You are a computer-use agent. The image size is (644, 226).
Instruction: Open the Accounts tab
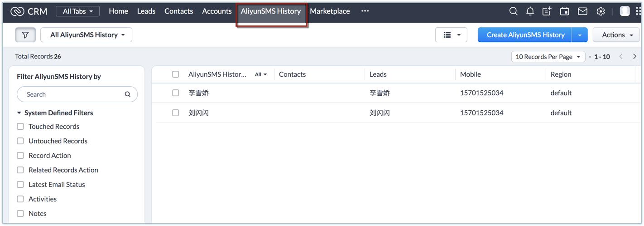coord(217,11)
